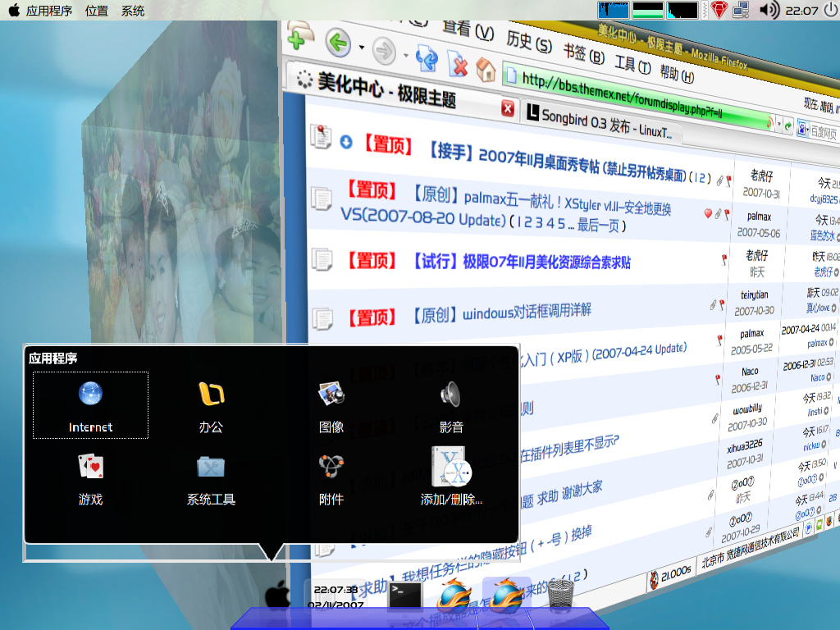The image size is (840, 630).
Task: Click the volume speaker icon in the top panel
Action: pos(769,10)
